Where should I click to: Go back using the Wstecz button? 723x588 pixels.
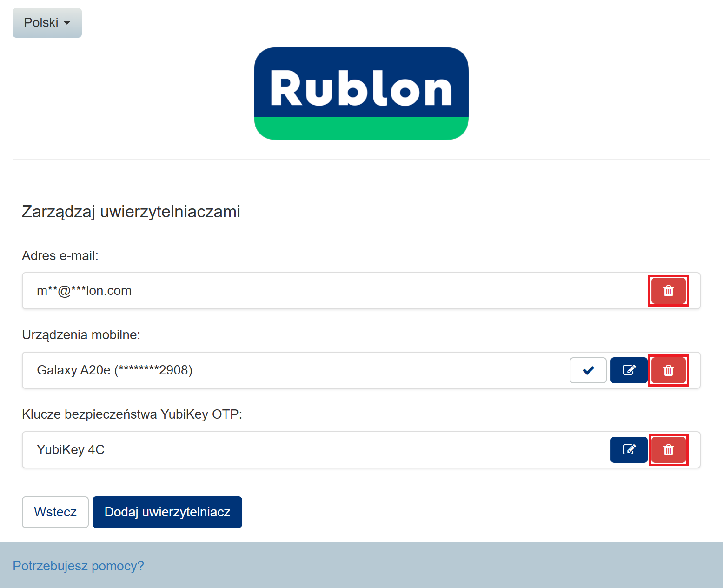click(55, 512)
